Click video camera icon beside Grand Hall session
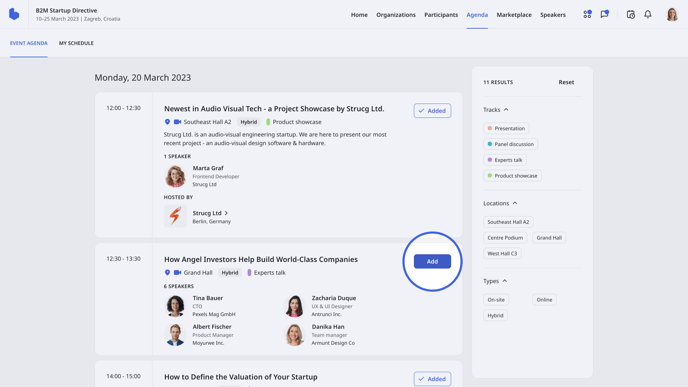 point(177,272)
